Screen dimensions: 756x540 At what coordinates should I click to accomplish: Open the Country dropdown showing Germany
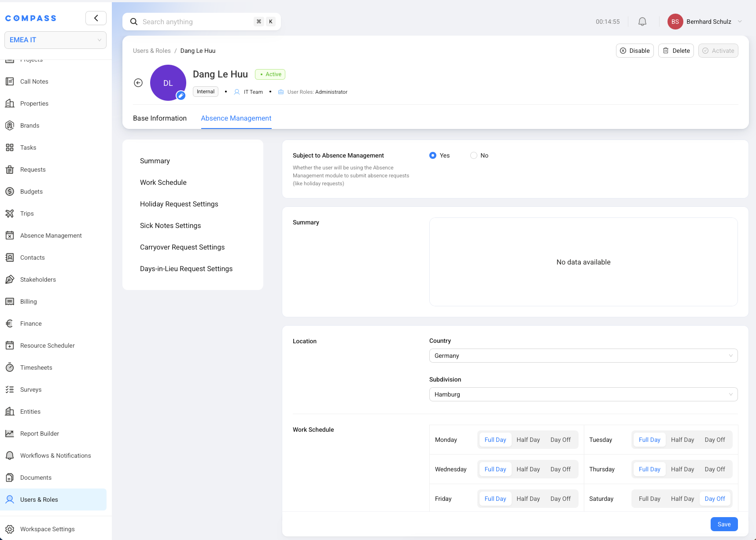coord(583,356)
